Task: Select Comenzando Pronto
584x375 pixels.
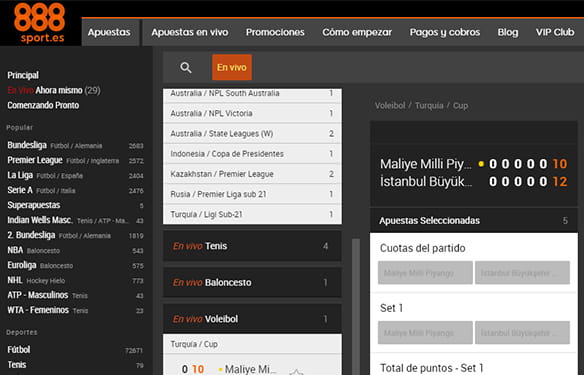Action: (43, 105)
